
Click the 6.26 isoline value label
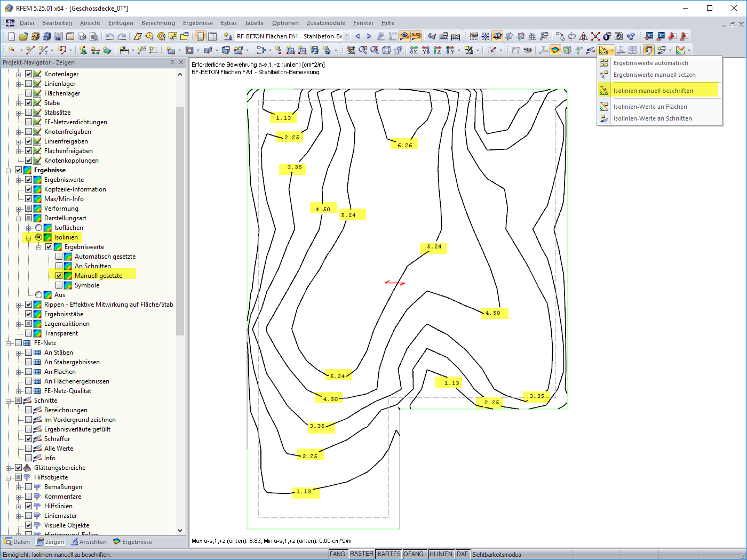[x=405, y=145]
